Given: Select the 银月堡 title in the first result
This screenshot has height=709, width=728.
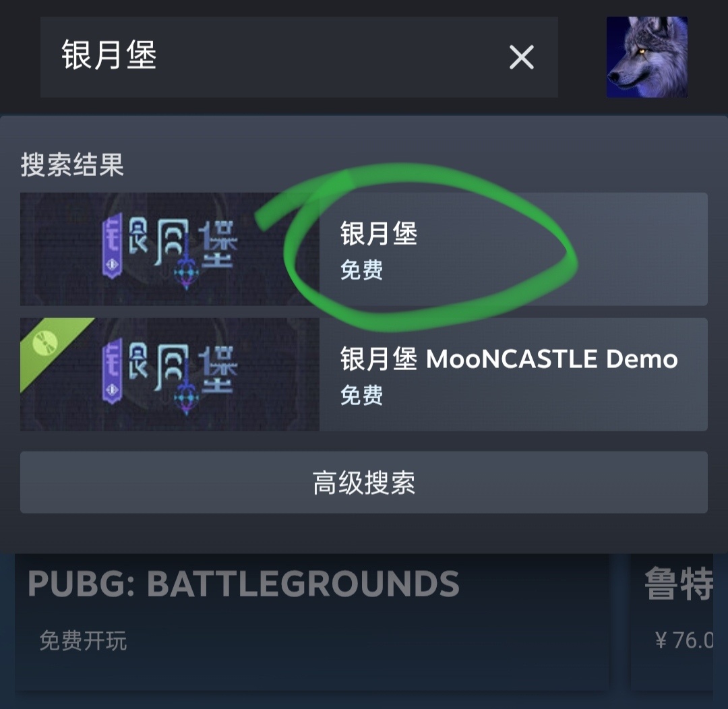Looking at the screenshot, I should tap(379, 233).
